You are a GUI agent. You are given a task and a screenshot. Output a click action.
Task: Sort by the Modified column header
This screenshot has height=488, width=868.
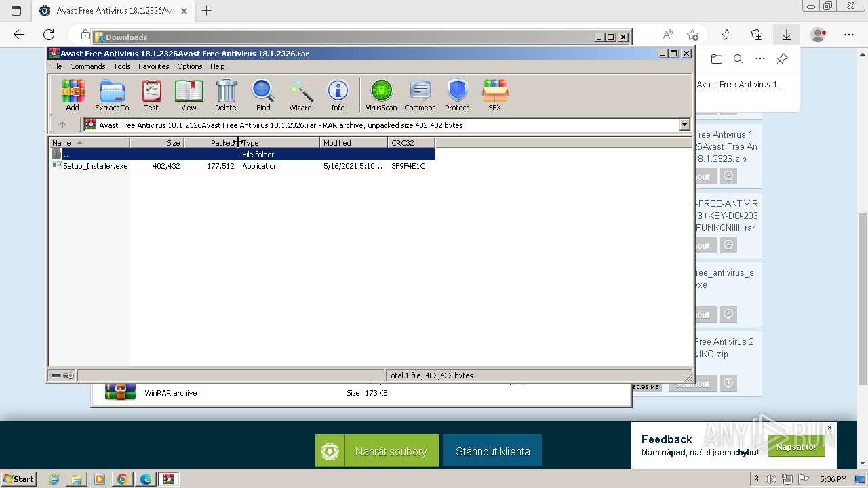tap(354, 143)
